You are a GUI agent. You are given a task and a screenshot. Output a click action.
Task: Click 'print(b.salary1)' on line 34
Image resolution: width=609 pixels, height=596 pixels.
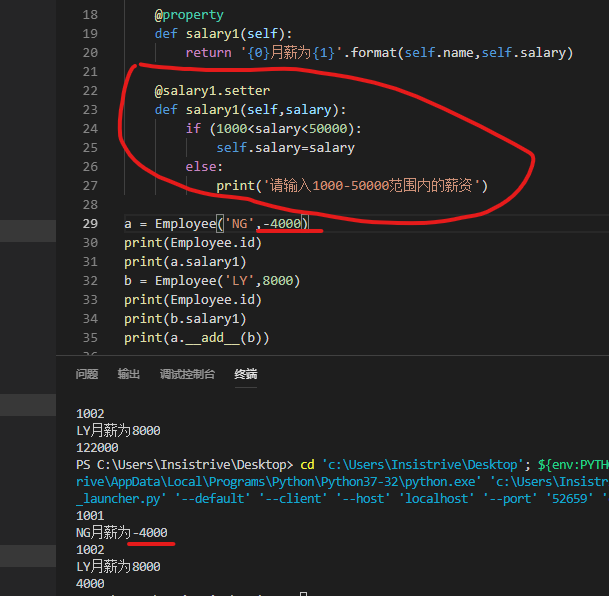(x=185, y=319)
